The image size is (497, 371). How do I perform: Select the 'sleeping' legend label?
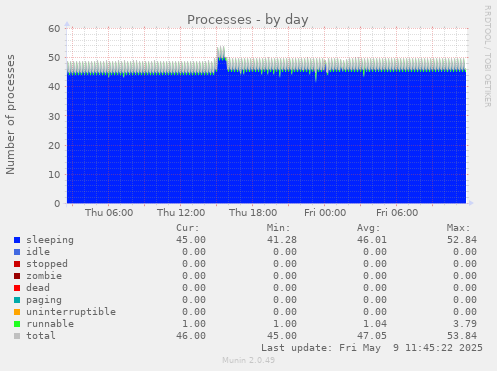pyautogui.click(x=50, y=240)
